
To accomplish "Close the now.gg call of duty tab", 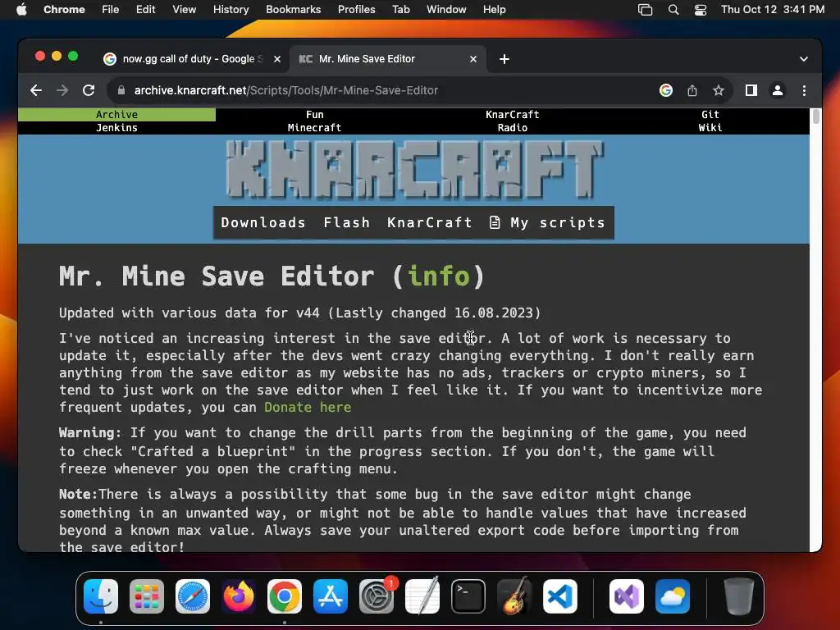I will (277, 59).
